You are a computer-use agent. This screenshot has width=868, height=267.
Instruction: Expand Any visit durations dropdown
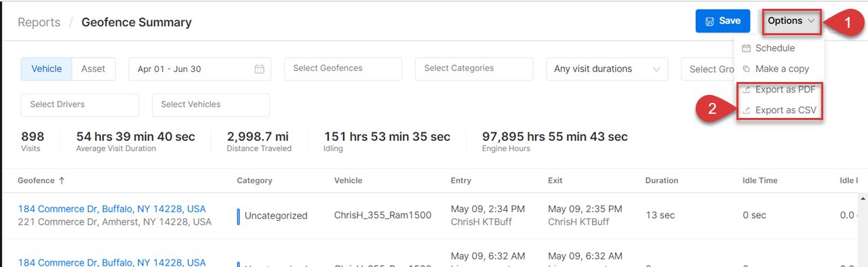pyautogui.click(x=608, y=69)
